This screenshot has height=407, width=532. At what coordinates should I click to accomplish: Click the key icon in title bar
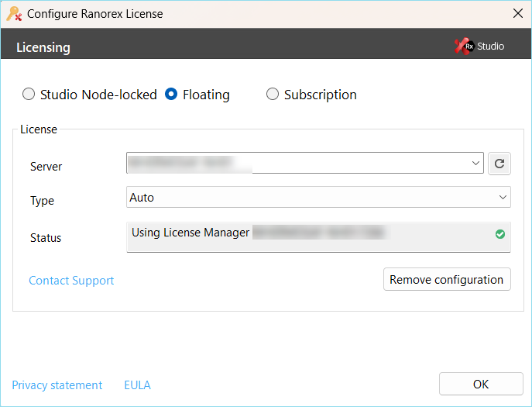point(14,14)
